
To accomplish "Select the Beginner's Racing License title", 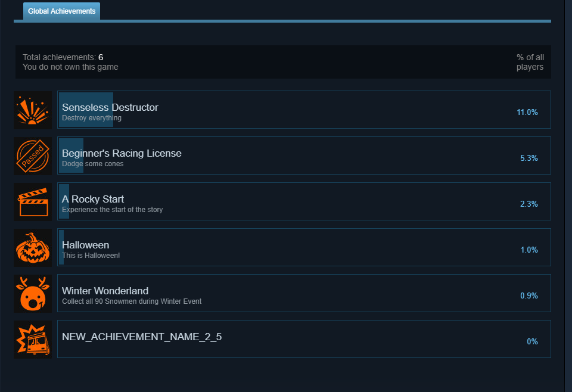I will coord(122,153).
